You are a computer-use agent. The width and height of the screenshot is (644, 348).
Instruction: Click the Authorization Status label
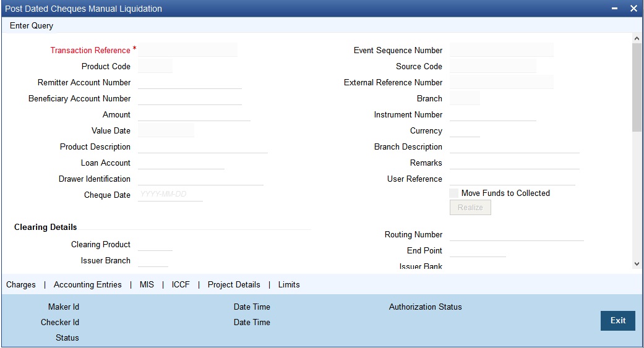point(426,307)
